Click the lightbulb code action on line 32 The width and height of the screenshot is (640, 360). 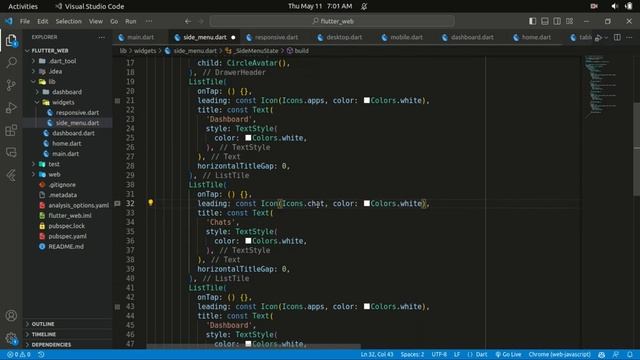coord(151,202)
